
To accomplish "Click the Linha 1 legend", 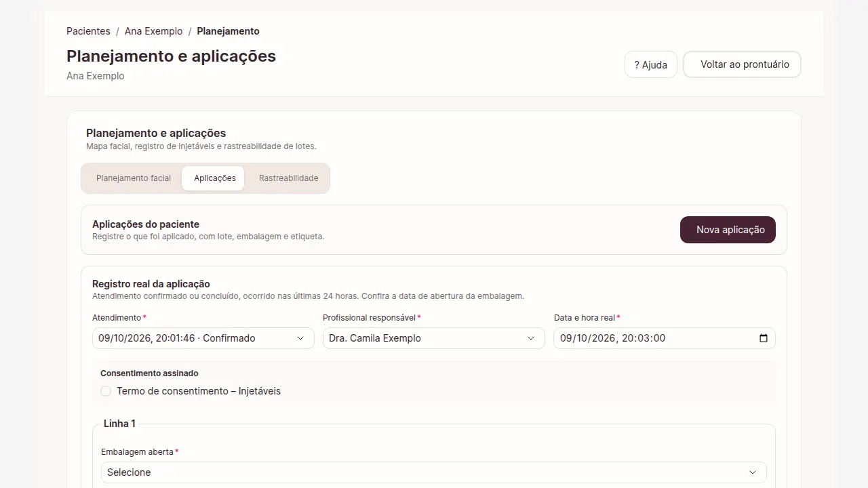I will [x=119, y=424].
